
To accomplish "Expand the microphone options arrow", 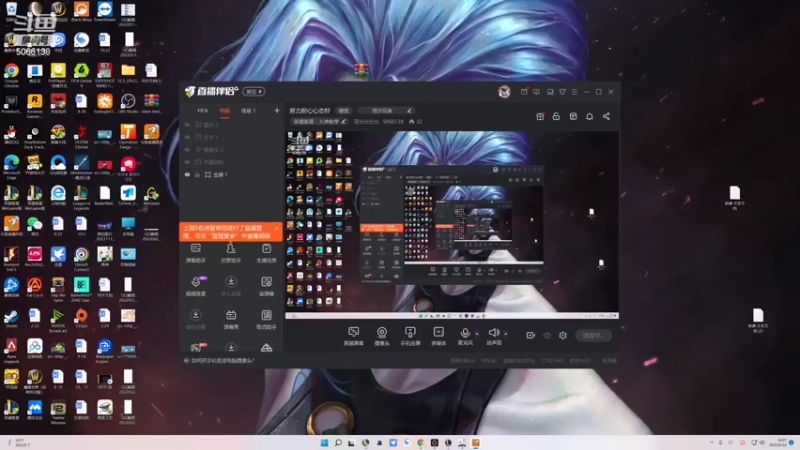I will pyautogui.click(x=478, y=334).
